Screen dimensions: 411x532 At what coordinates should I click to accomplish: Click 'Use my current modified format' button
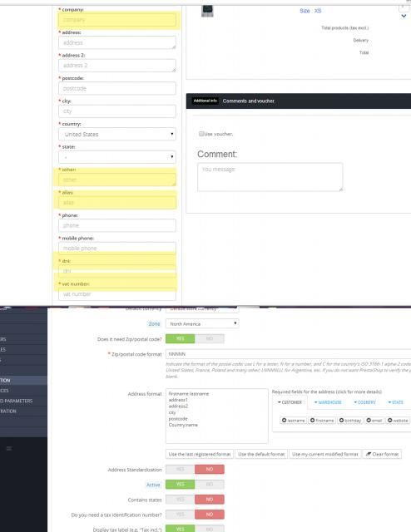click(x=325, y=454)
